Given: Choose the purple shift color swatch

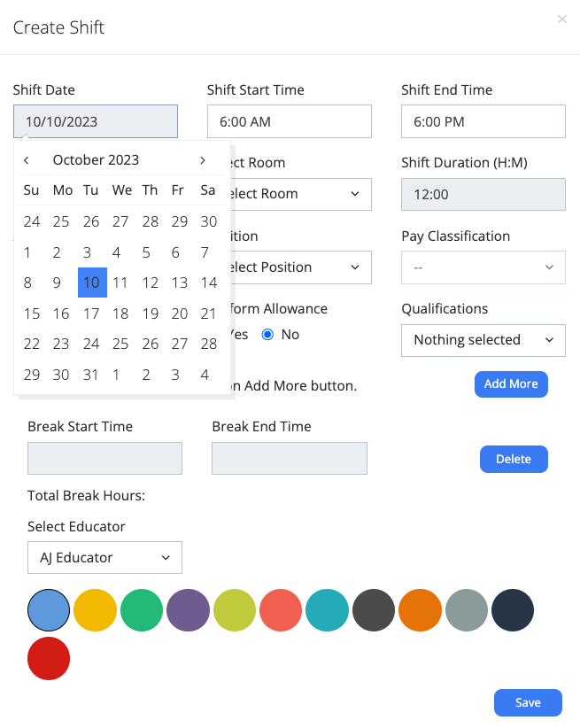Looking at the screenshot, I should 188,610.
